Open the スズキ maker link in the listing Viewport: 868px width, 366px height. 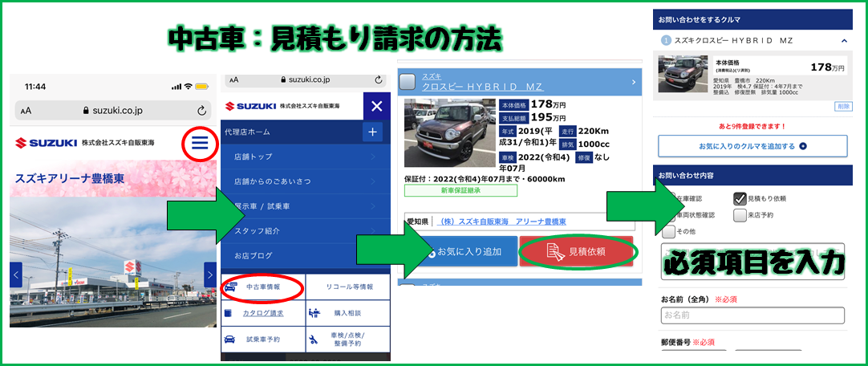tap(432, 76)
